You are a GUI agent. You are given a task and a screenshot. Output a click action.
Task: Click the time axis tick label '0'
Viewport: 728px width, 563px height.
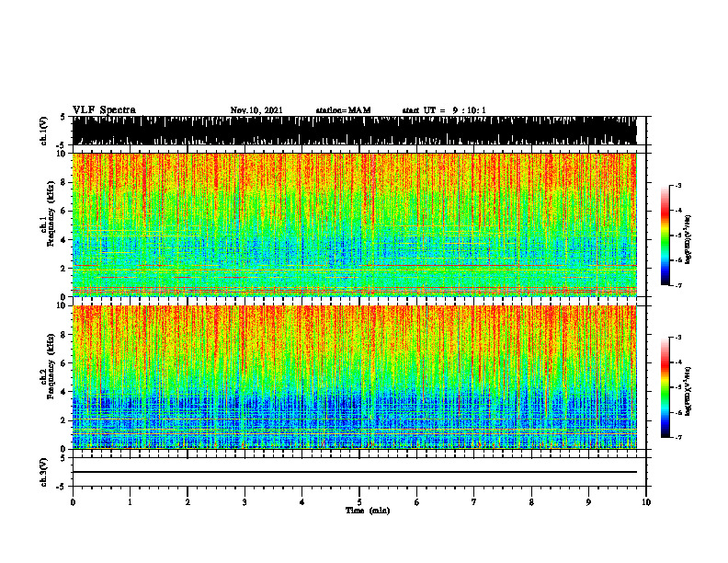coord(73,502)
